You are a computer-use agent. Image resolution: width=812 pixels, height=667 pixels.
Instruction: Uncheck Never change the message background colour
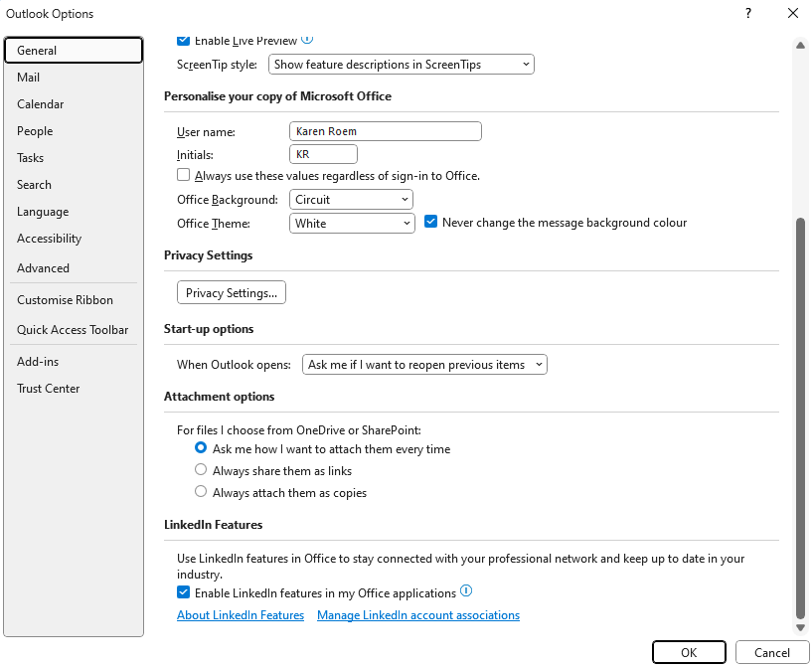(x=431, y=222)
